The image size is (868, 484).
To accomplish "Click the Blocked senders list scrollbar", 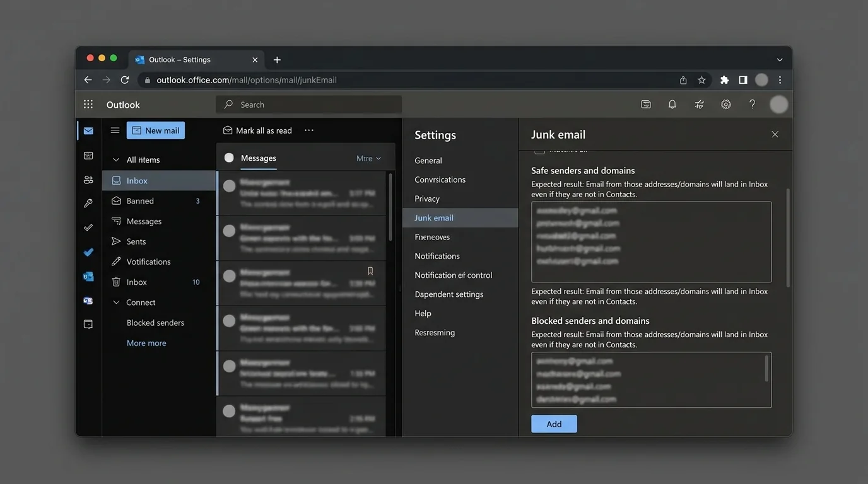I will (766, 368).
